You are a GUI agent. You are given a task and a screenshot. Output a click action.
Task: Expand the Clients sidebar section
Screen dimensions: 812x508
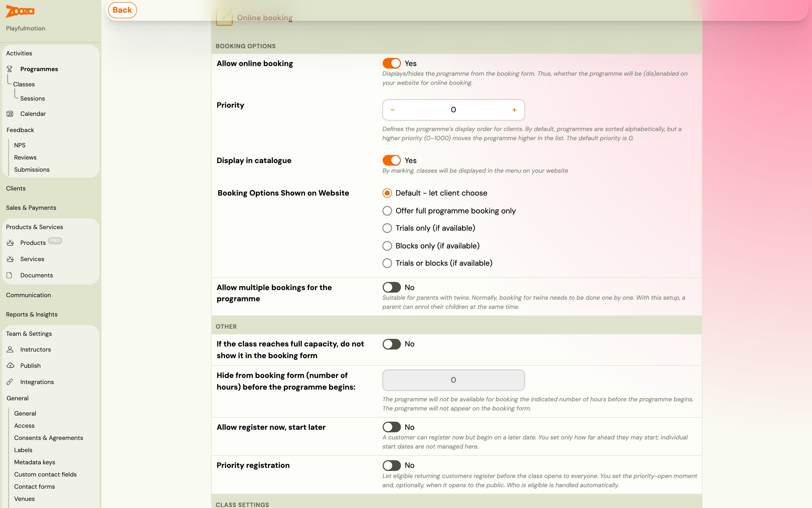(x=16, y=188)
